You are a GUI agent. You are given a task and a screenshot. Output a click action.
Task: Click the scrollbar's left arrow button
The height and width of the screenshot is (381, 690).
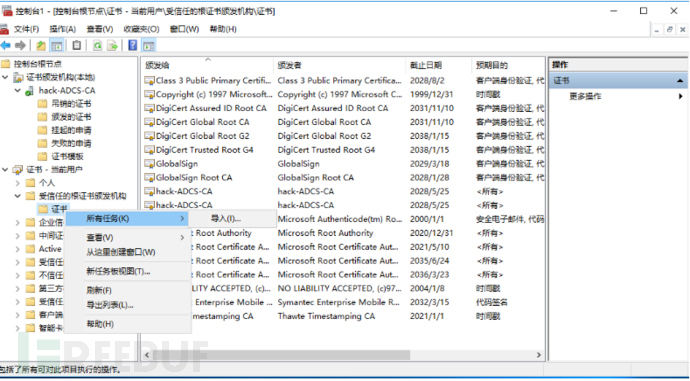147,355
